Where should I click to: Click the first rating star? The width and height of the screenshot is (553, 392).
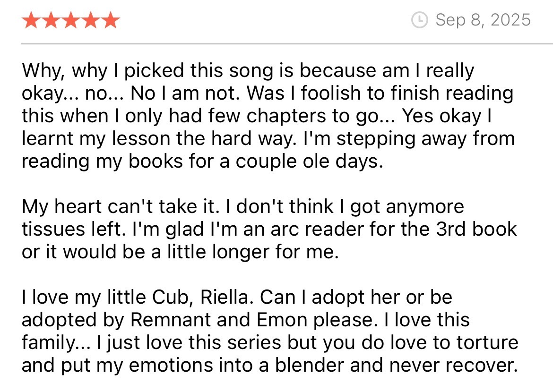(x=31, y=20)
